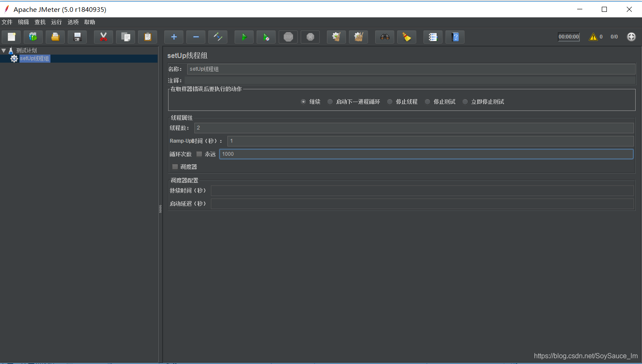Click the Open file folder icon
The height and width of the screenshot is (364, 642).
point(55,37)
